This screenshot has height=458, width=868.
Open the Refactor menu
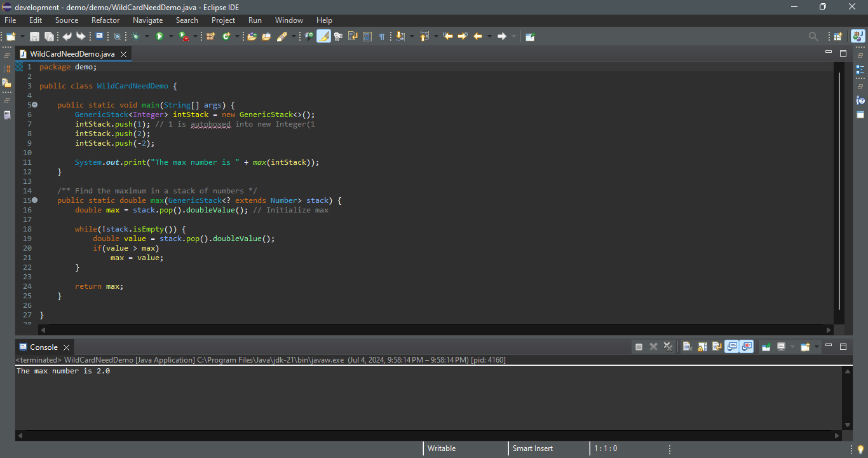click(x=105, y=20)
